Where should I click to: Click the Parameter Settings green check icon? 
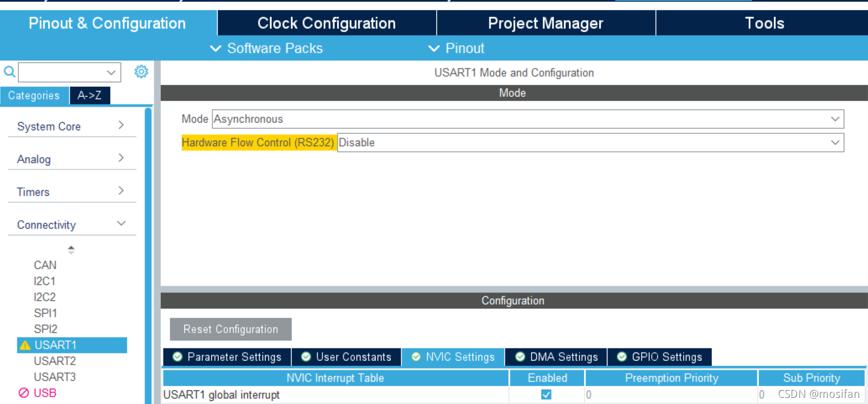(x=178, y=357)
